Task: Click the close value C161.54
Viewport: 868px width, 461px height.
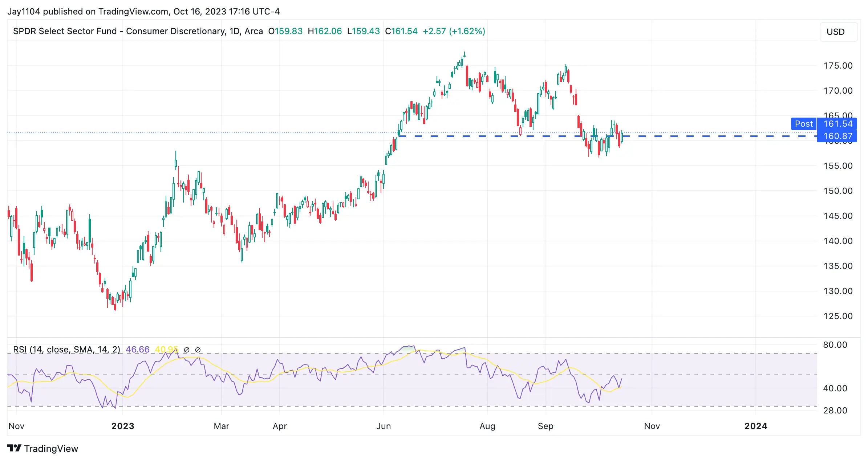Action: 401,31
